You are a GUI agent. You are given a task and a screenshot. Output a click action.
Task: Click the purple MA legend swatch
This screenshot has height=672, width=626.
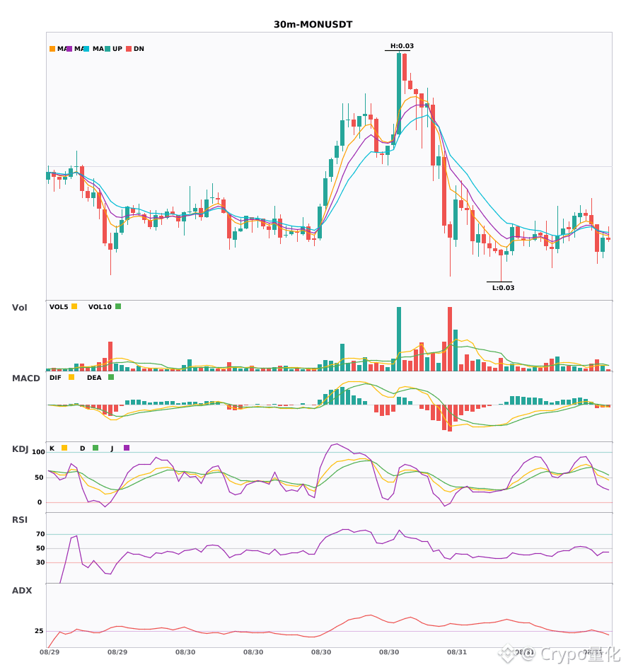69,49
